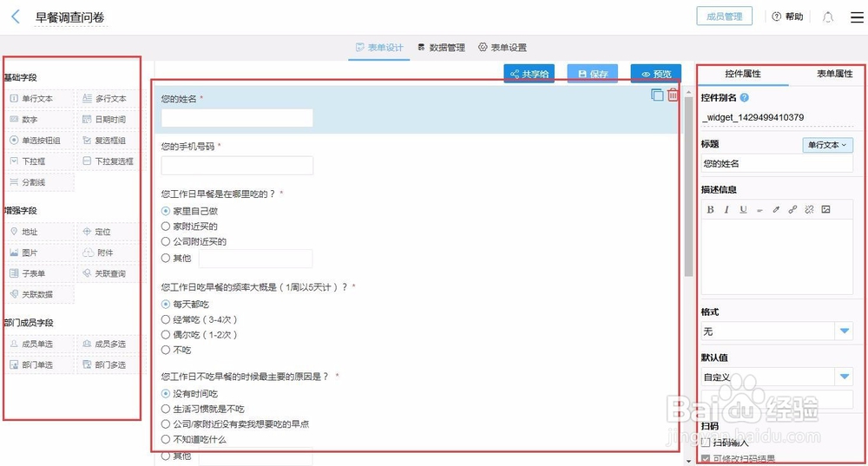Add a 成员单选 field
This screenshot has height=466, width=868.
click(x=40, y=345)
